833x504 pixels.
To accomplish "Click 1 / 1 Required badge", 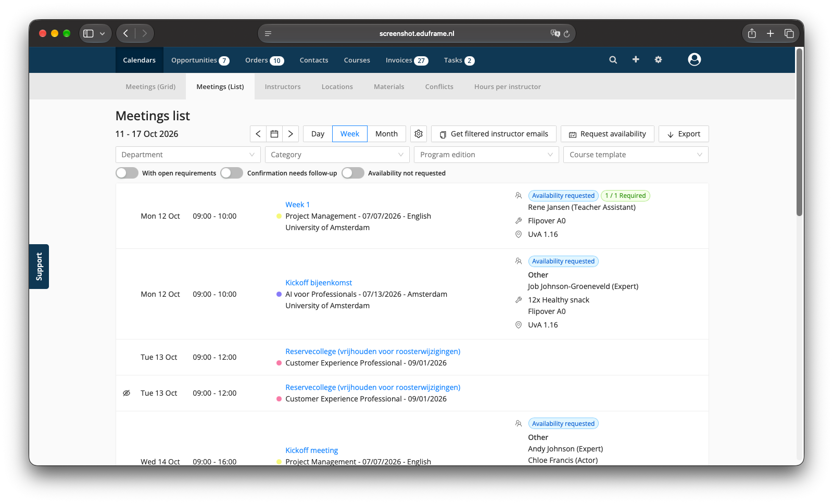I will click(x=625, y=196).
